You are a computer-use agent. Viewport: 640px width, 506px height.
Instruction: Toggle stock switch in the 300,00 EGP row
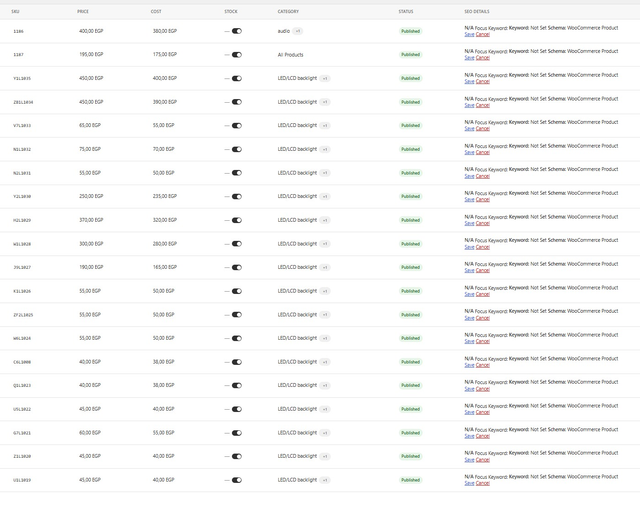click(x=237, y=244)
